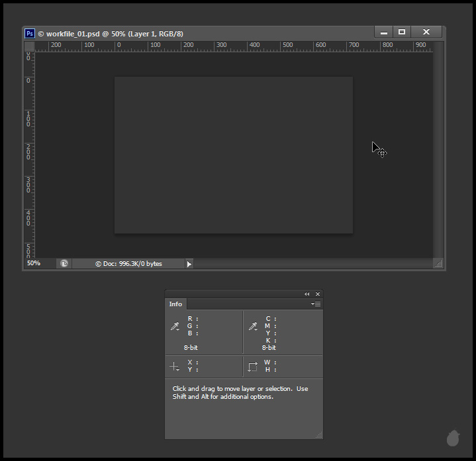Screen dimensions: 476x461
Task: Click the watermark logo in bottom-right corner
Action: tap(453, 438)
